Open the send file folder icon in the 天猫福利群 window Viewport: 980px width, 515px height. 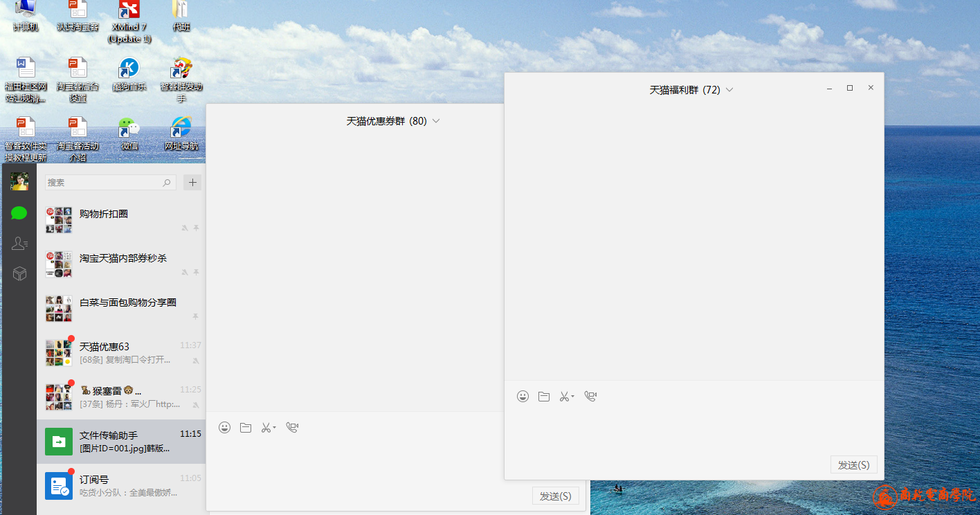tap(544, 397)
